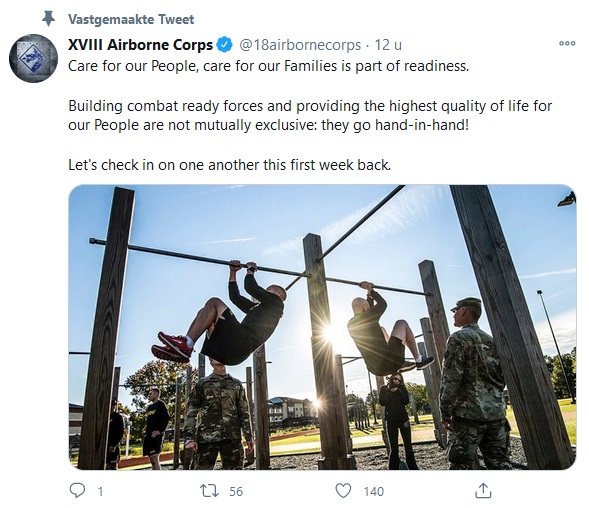Click the reply count 1
This screenshot has height=508, width=589.
(100, 491)
